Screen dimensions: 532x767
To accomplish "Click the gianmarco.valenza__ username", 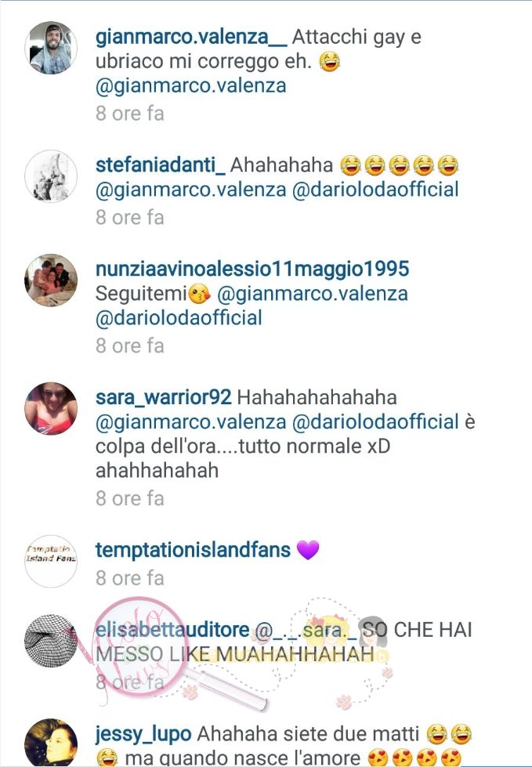I will [191, 37].
